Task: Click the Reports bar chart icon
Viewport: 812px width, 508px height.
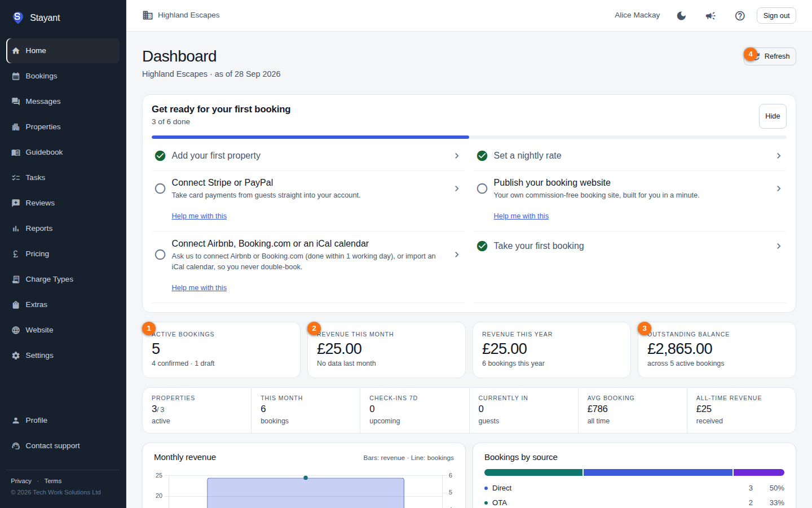Action: click(16, 229)
